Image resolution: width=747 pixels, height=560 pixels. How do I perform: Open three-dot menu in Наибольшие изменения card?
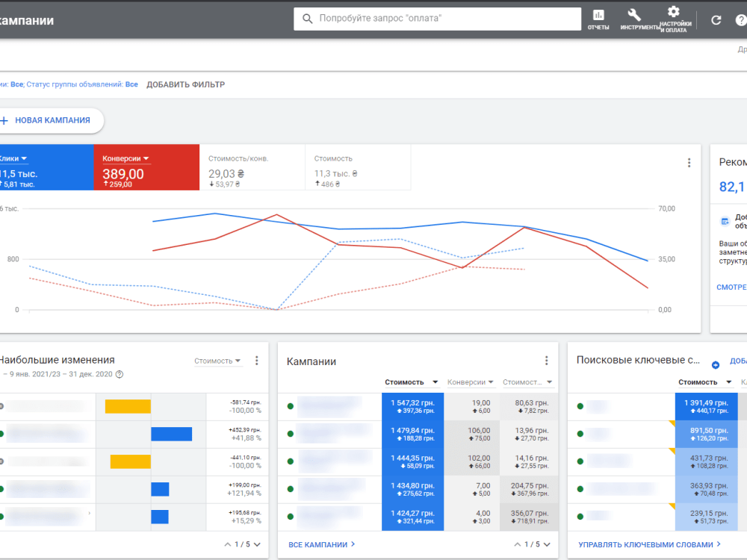(257, 361)
